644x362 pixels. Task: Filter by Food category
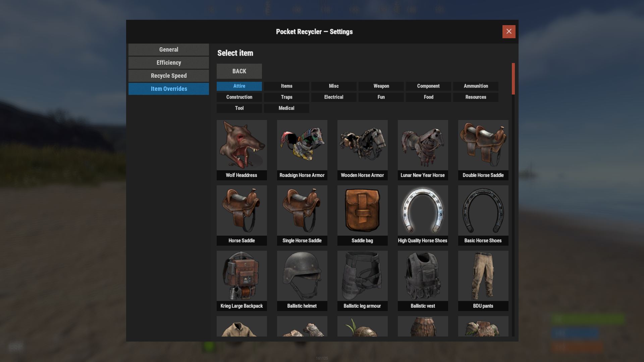pyautogui.click(x=428, y=97)
